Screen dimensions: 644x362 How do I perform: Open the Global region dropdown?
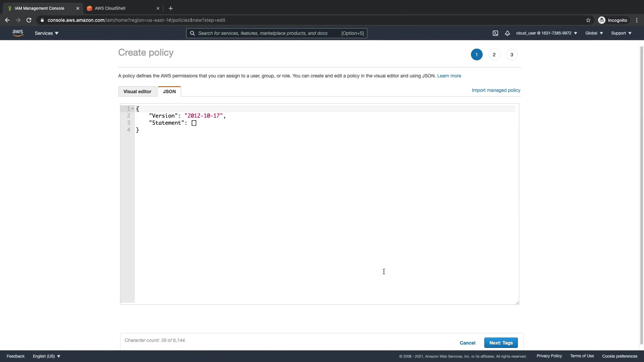[594, 33]
